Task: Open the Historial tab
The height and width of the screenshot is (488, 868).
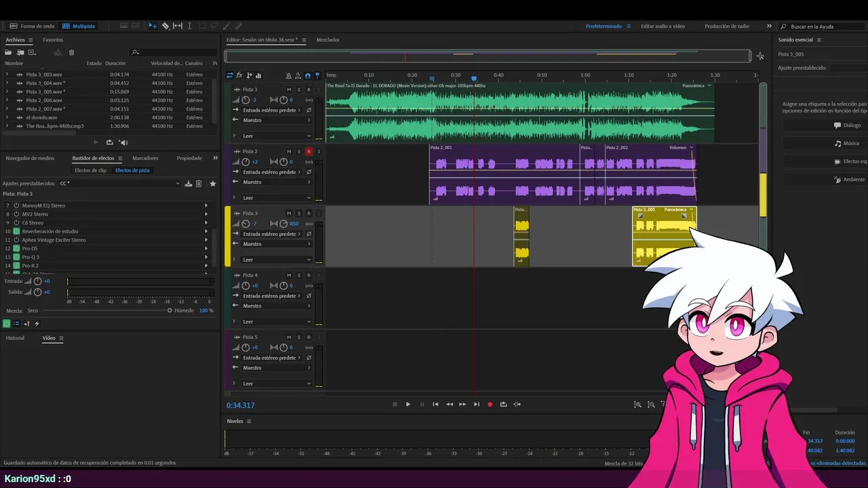Action: click(15, 338)
